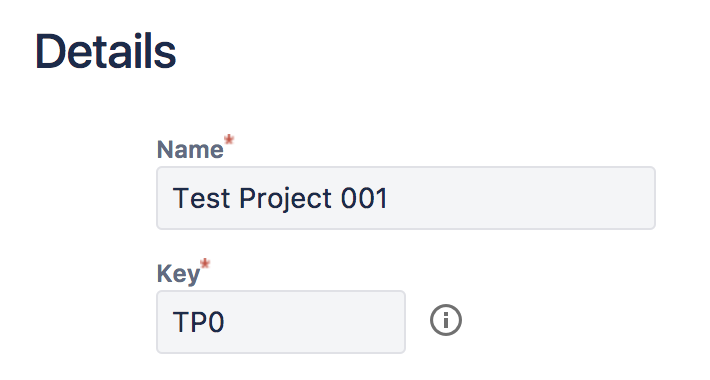The width and height of the screenshot is (710, 380).
Task: Place cursor in the 'TP0' key text
Action: [x=198, y=322]
